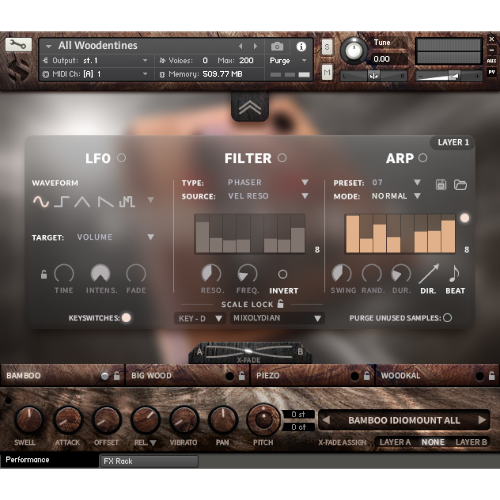Collapse panel with double chevron up
Viewport: 500px width, 500px height.
point(250,107)
